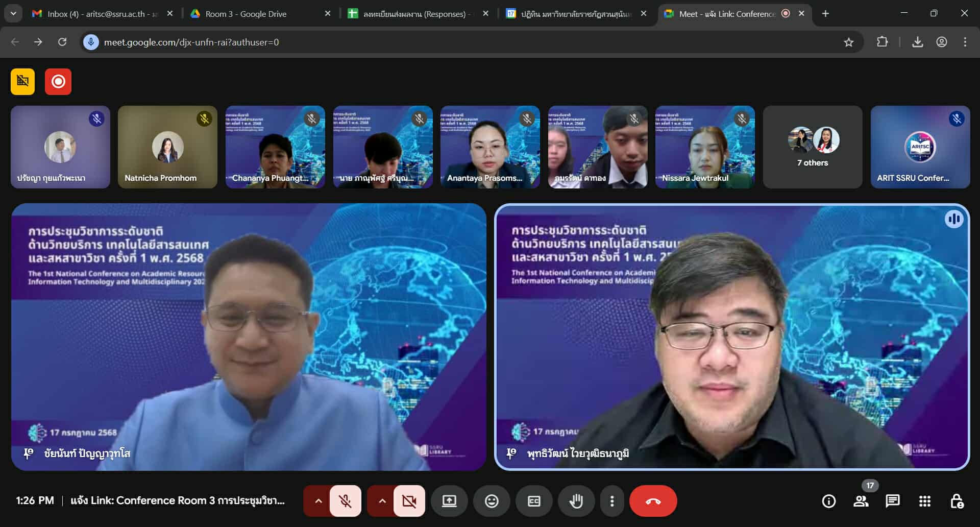Open the emoji reactions panel
Screen dimensions: 980x527
(492, 501)
